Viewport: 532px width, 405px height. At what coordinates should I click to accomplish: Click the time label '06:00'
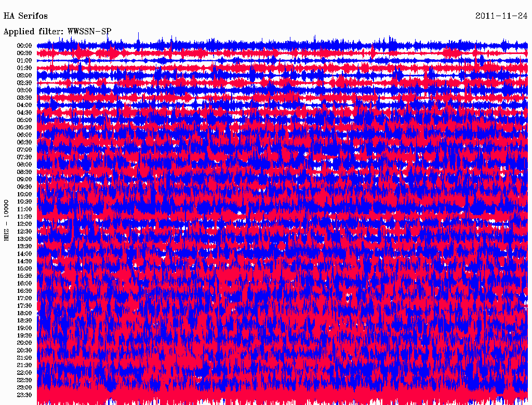(x=24, y=135)
